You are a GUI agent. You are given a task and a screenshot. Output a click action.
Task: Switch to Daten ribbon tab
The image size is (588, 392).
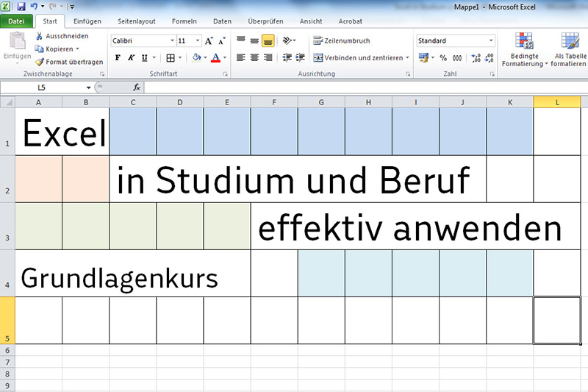tap(223, 21)
